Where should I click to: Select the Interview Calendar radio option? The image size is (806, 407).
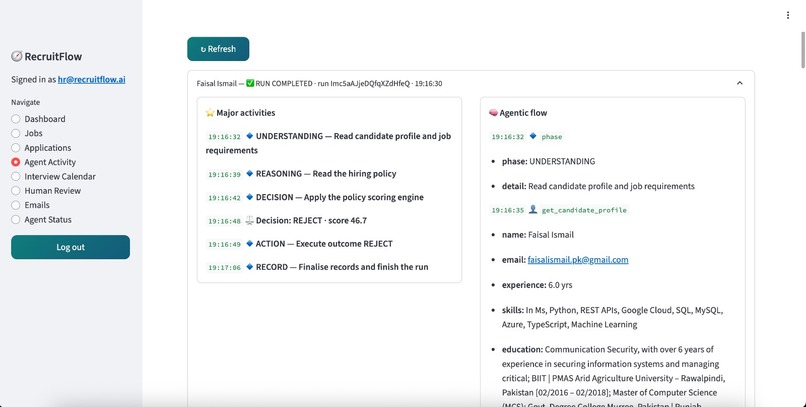tap(15, 176)
